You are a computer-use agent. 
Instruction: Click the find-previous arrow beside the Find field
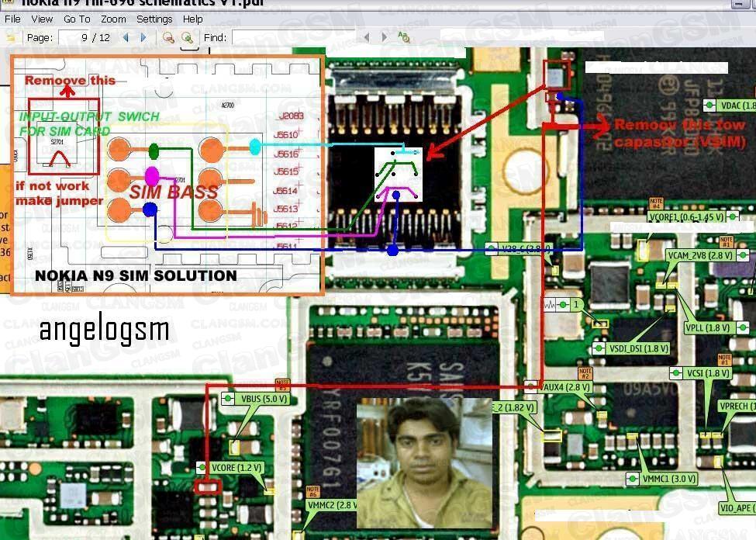click(x=366, y=36)
